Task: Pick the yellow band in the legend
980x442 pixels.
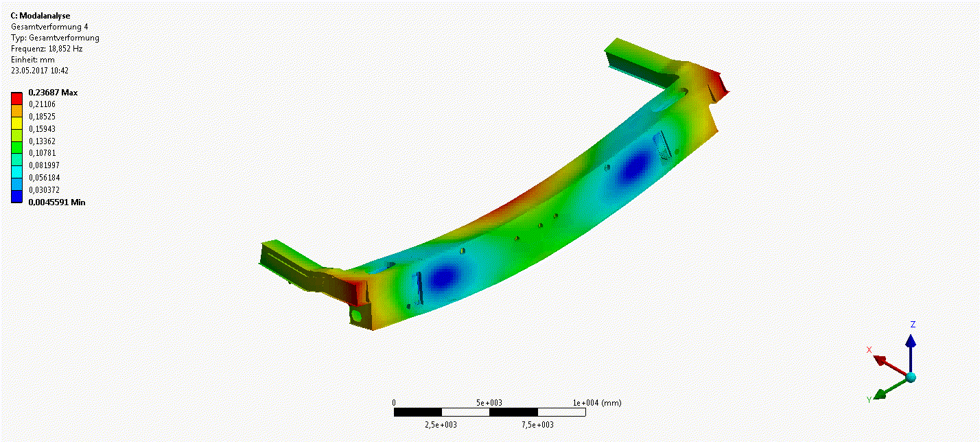Action: coord(16,123)
